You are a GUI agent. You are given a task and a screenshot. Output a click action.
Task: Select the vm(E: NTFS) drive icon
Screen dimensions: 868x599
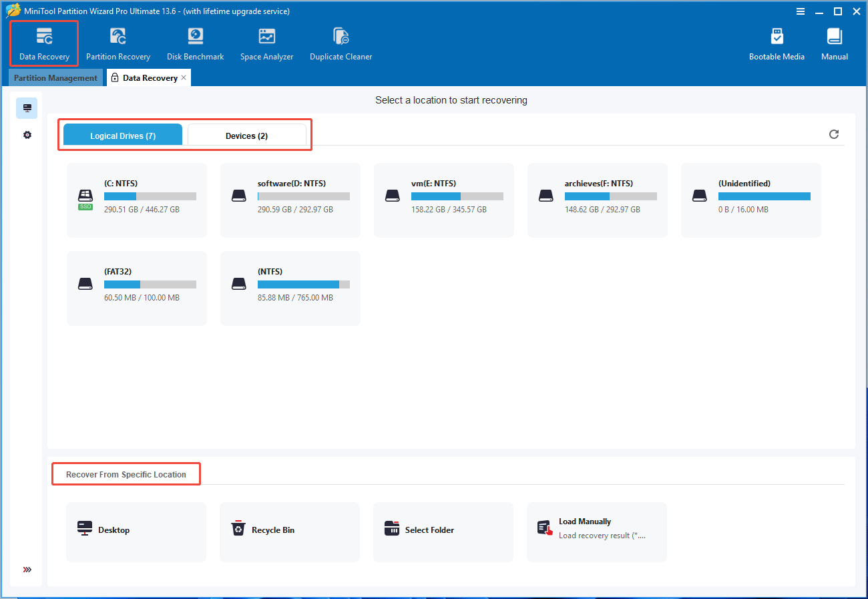point(393,196)
